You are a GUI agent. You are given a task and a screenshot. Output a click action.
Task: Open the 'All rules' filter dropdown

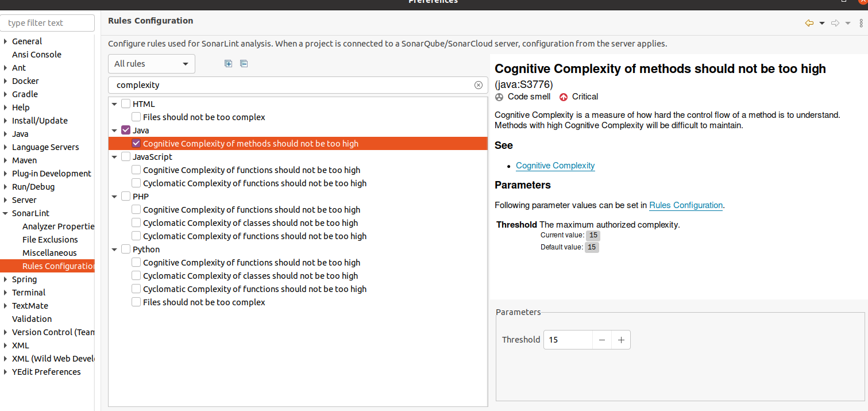[x=152, y=64]
